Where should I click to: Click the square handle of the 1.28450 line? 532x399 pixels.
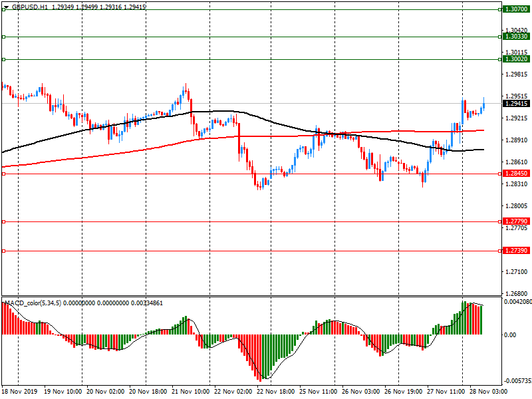[4, 174]
